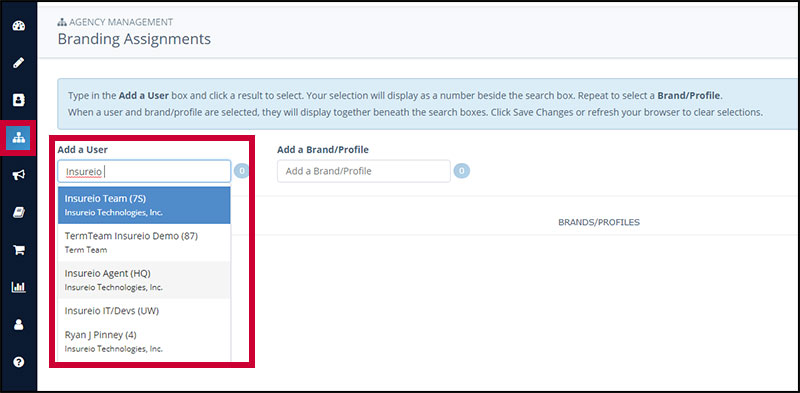Click the BRANDS/PROFILES column header
This screenshot has height=393, width=800.
point(599,223)
